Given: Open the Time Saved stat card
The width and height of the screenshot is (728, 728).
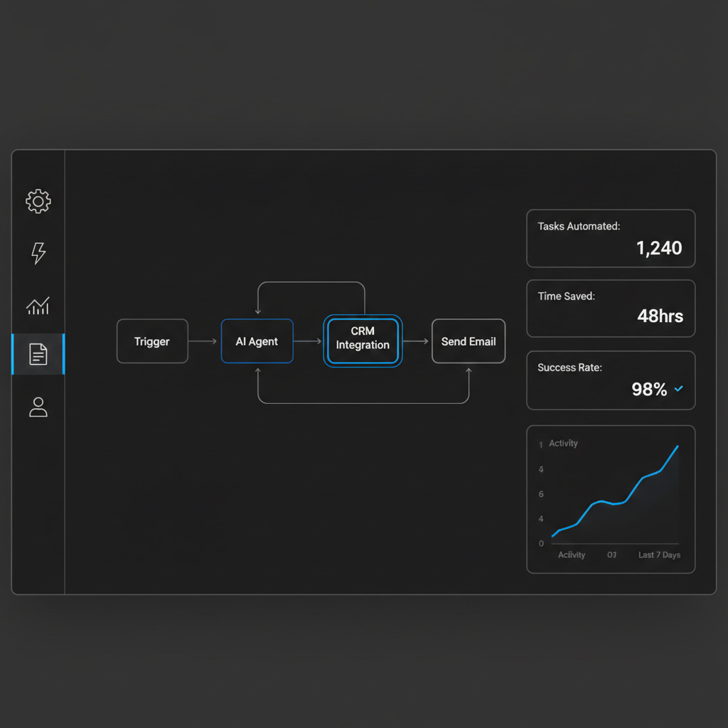Looking at the screenshot, I should coord(611,308).
